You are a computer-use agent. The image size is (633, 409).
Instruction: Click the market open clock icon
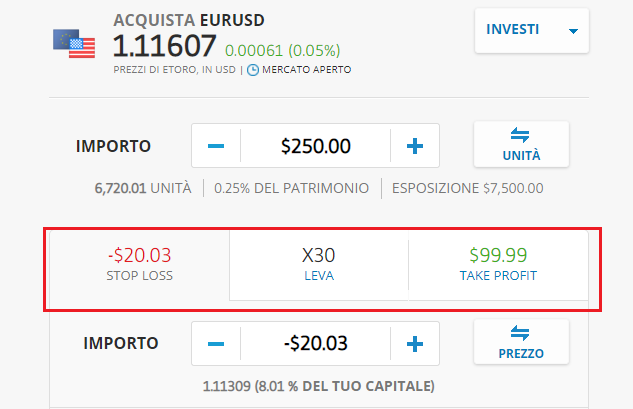click(253, 70)
